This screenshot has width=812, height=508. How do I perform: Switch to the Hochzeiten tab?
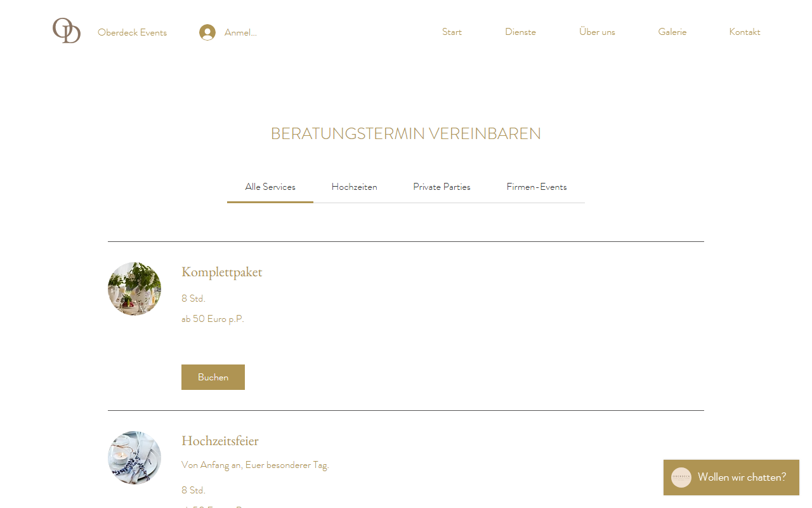[x=354, y=187]
